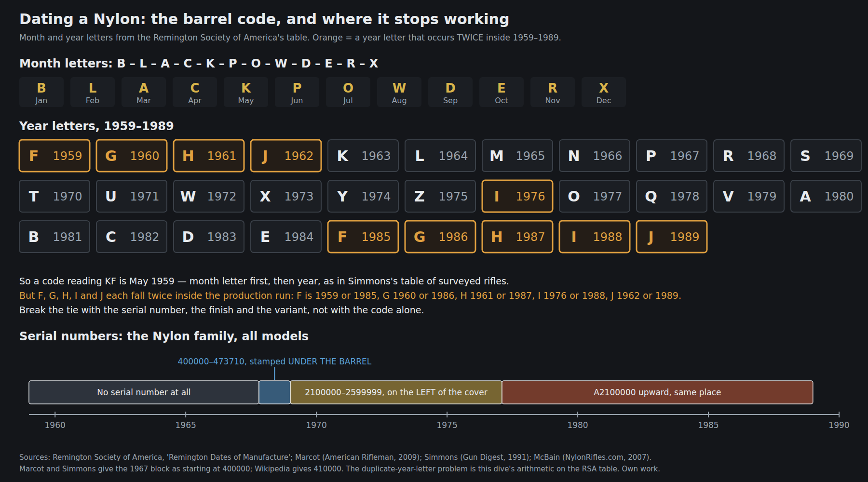868x482 pixels.
Task: Click the orange F 1959 year card
Action: [54, 156]
